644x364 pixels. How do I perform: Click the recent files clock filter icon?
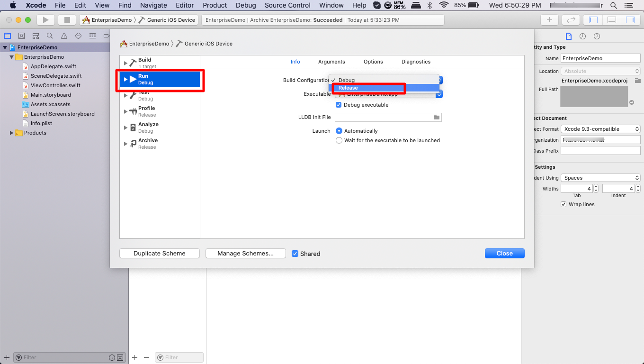click(112, 357)
